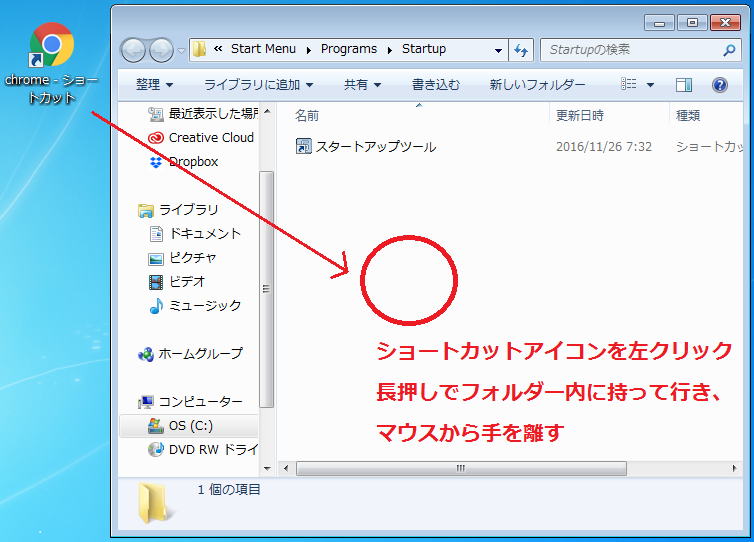754x542 pixels.
Task: Click 1 個の項目 status text
Action: coord(229,490)
